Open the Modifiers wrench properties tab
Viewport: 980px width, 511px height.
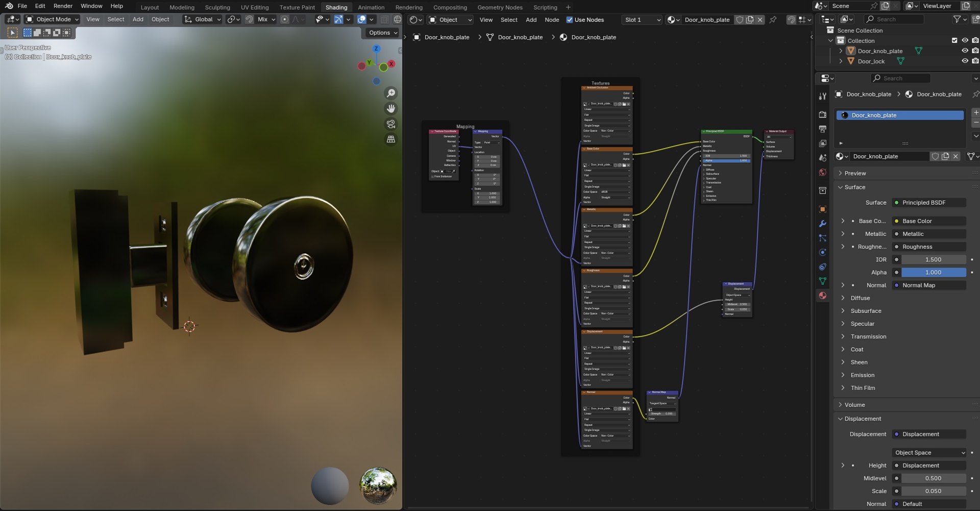[x=822, y=224]
